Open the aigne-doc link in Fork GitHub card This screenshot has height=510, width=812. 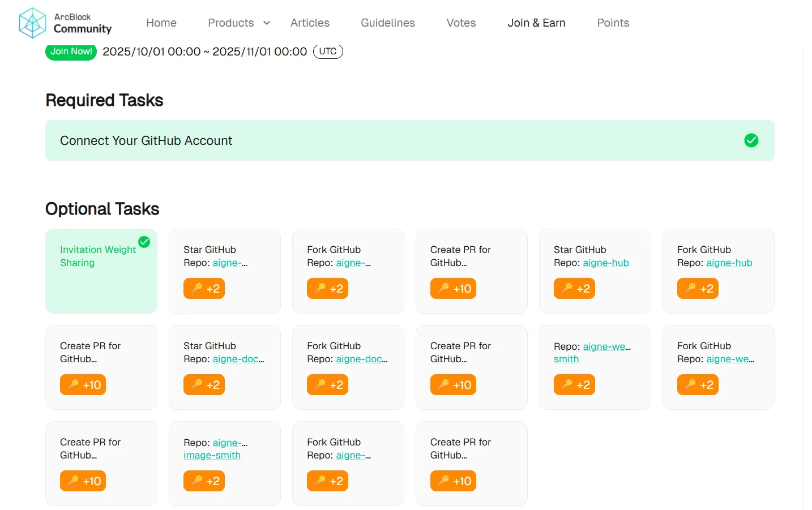[362, 359]
